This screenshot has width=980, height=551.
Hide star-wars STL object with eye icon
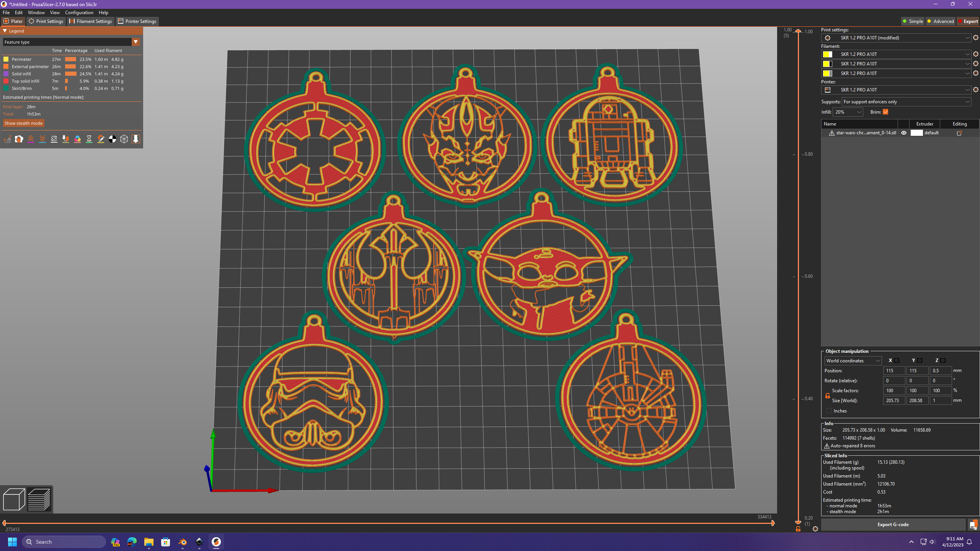click(904, 133)
